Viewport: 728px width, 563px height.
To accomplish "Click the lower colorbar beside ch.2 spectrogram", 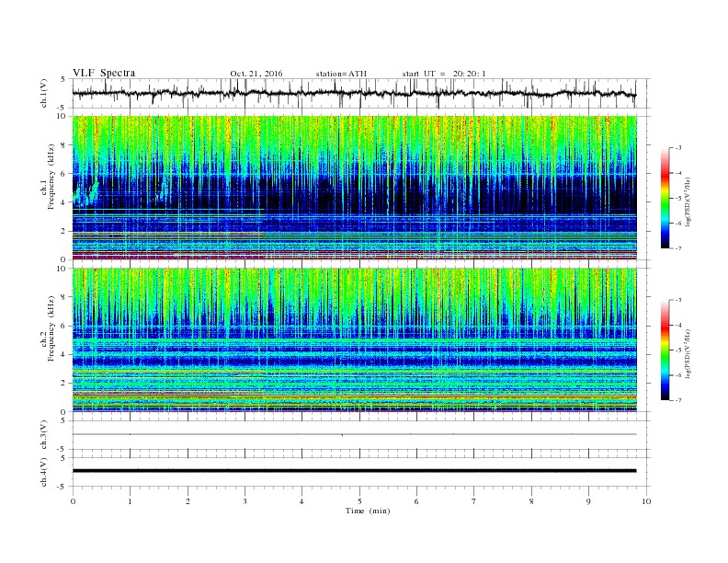I will 665,350.
